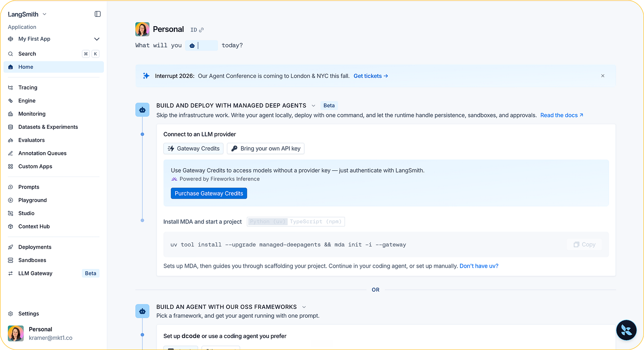Click the Datasets & Experiments database icon

coord(11,127)
